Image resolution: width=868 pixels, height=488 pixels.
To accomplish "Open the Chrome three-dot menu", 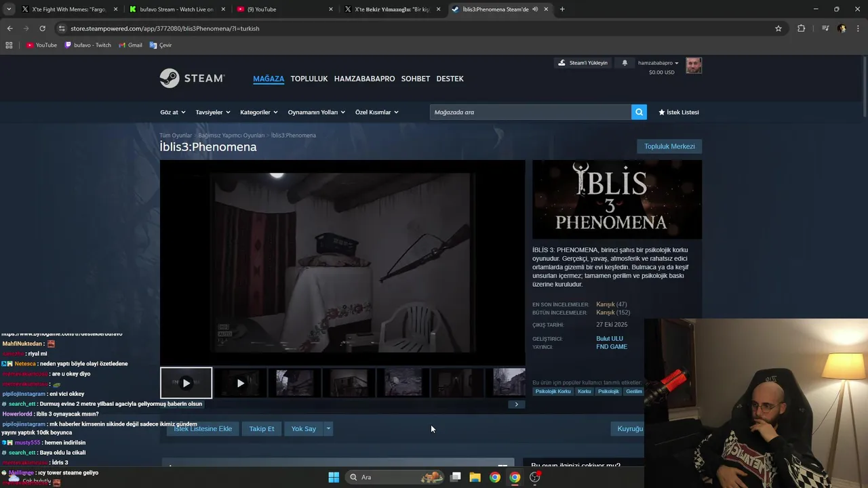I will 857,28.
